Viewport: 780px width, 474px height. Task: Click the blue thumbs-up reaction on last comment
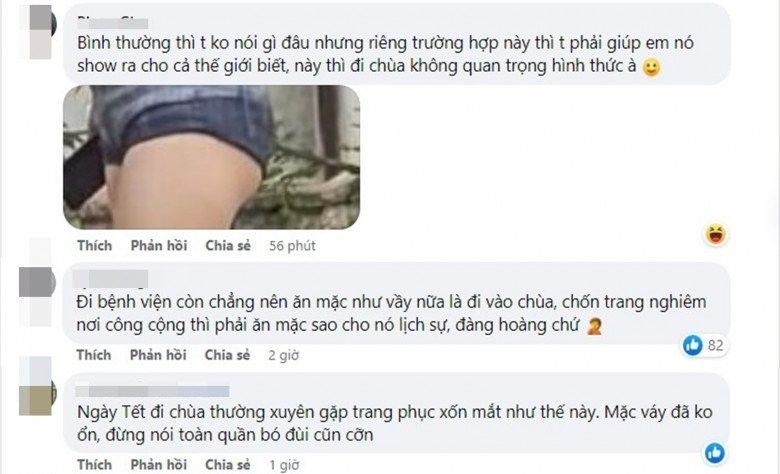(x=715, y=453)
